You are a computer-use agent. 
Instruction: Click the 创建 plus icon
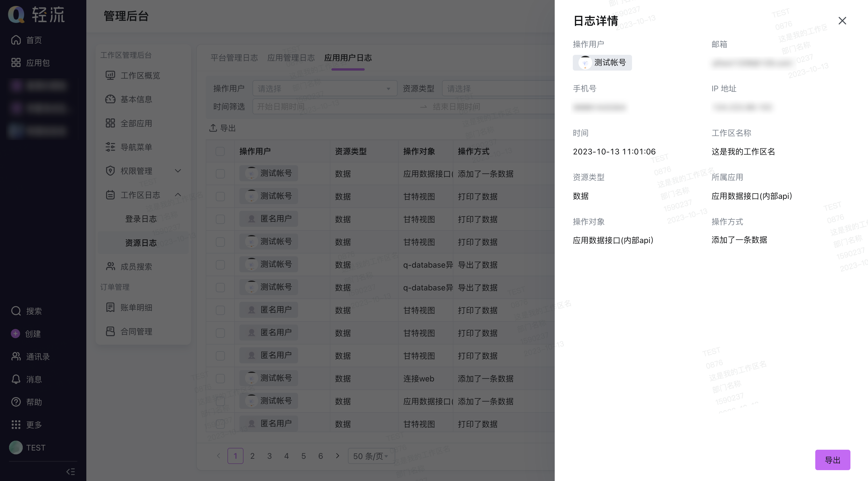pos(15,333)
